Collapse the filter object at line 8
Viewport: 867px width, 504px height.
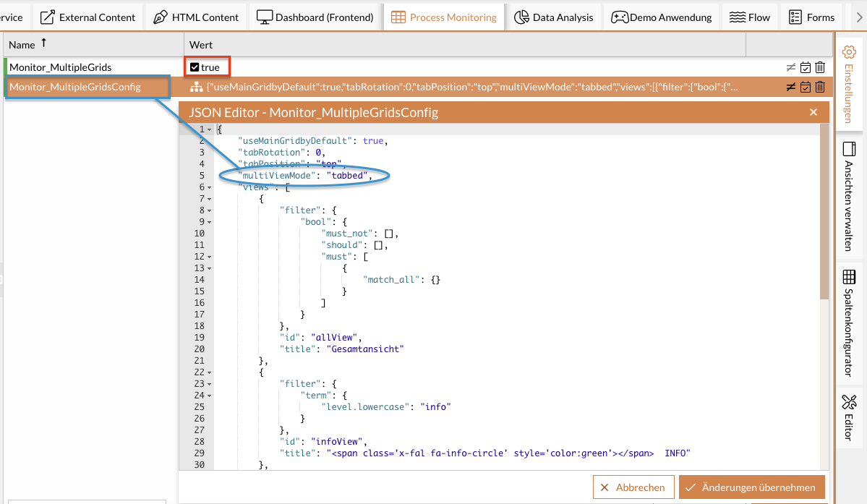(210, 210)
